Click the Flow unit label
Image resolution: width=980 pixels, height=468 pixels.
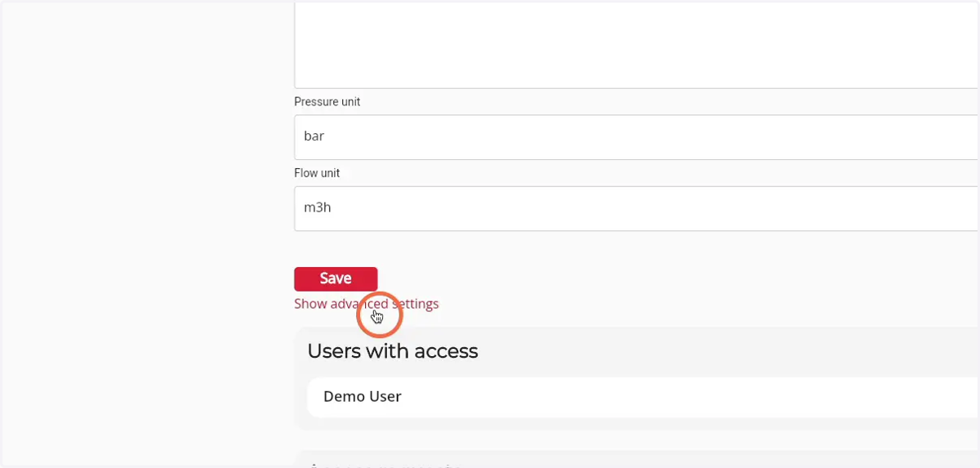317,173
